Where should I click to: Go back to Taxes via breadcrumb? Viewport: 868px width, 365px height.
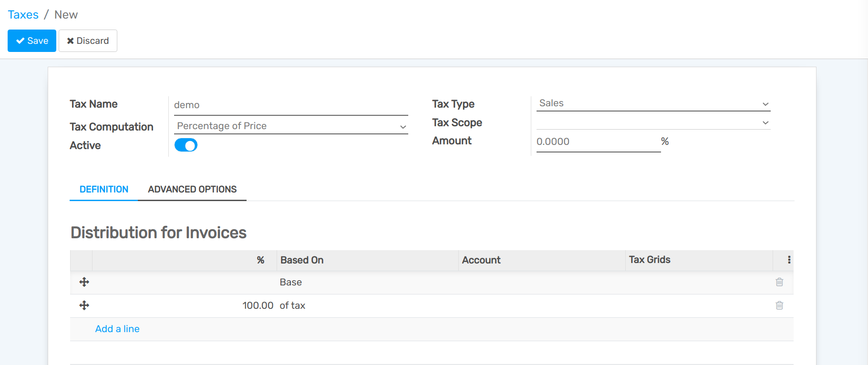(x=23, y=15)
